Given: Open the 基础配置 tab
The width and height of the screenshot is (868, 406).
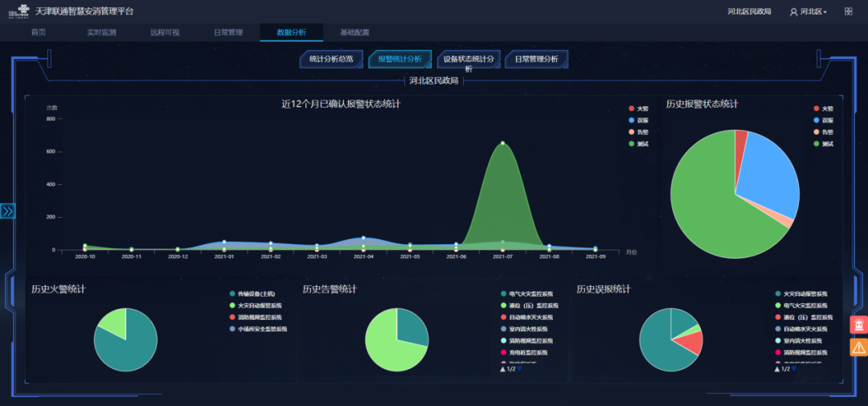Looking at the screenshot, I should pos(354,32).
